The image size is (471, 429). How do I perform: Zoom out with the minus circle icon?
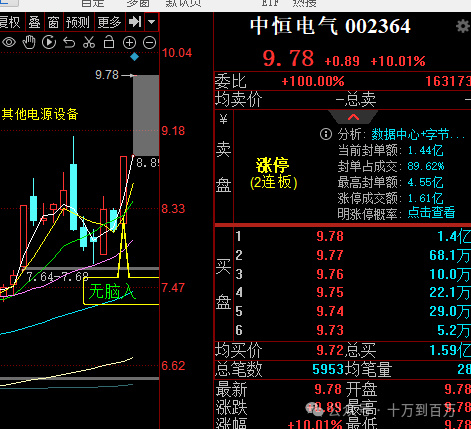(149, 43)
